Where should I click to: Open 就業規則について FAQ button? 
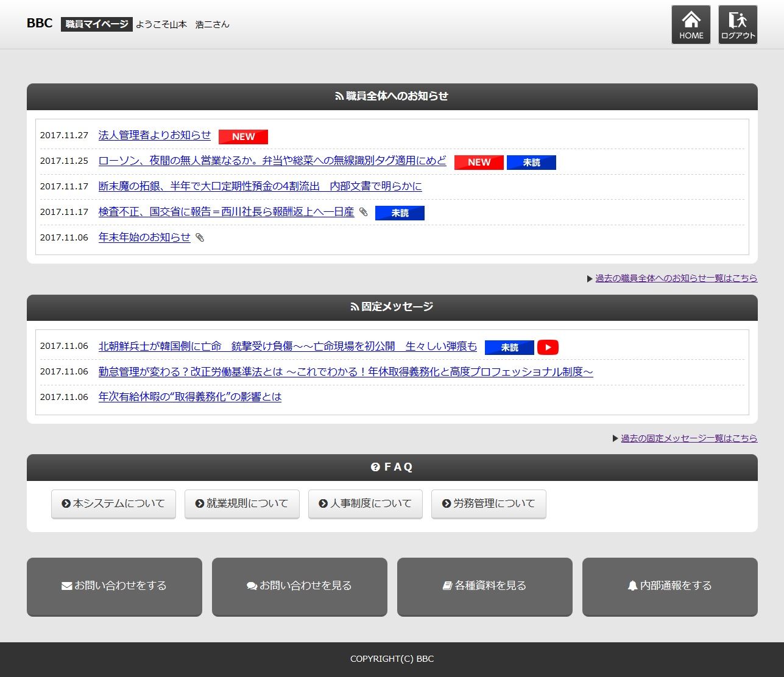[242, 504]
